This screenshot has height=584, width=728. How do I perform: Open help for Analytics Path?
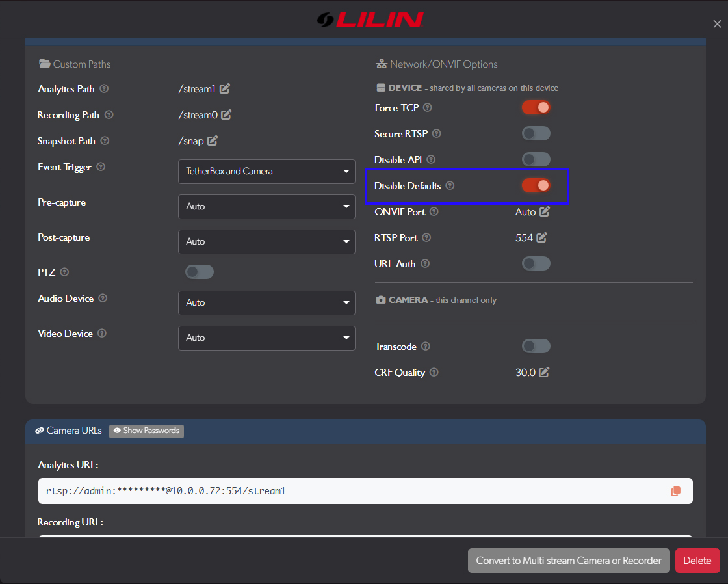[105, 88]
